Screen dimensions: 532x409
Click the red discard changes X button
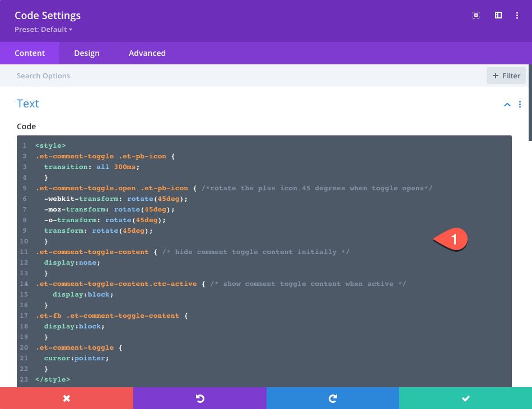coord(67,398)
